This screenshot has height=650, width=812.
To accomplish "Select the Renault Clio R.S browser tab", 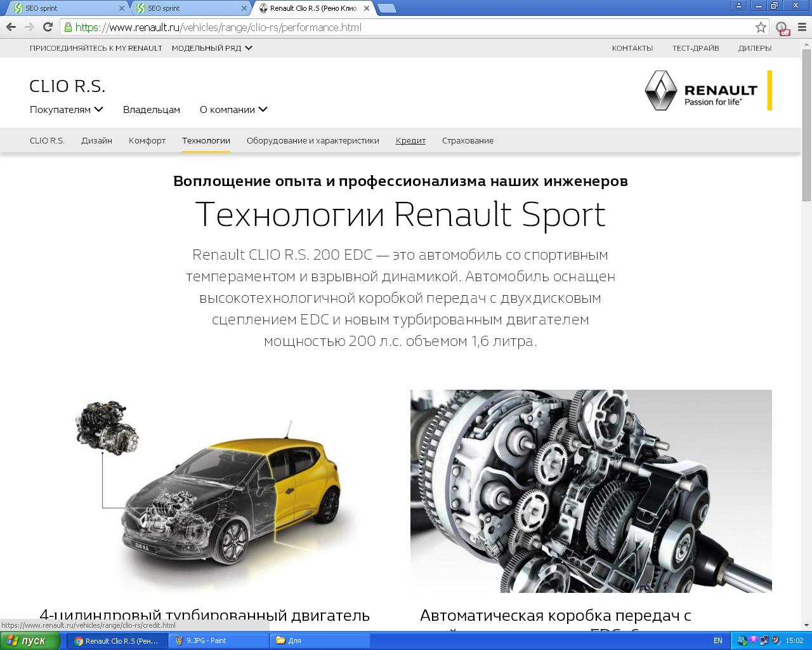I will coord(312,8).
